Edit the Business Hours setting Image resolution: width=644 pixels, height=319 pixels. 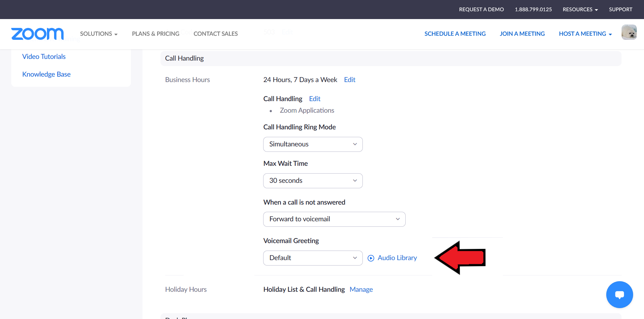coord(350,80)
